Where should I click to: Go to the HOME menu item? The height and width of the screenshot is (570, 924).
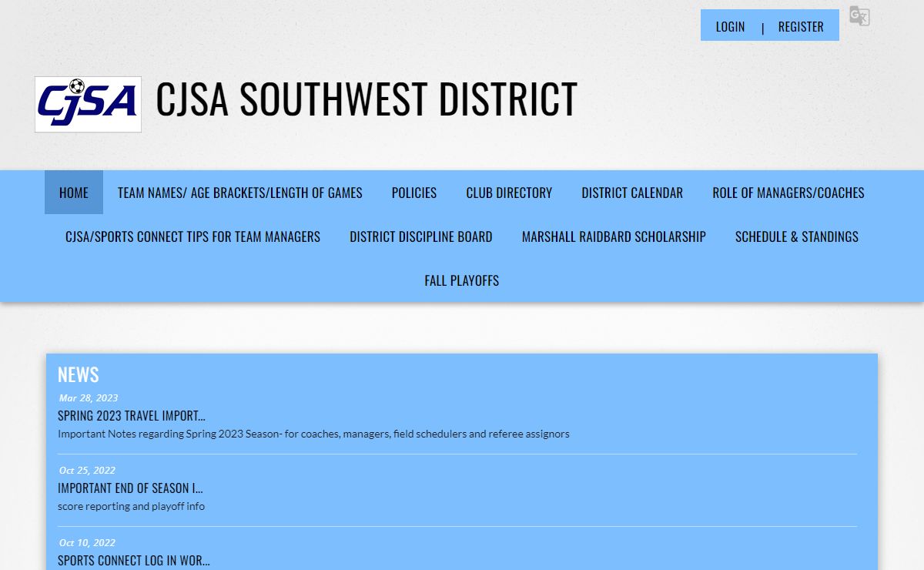[x=74, y=193]
